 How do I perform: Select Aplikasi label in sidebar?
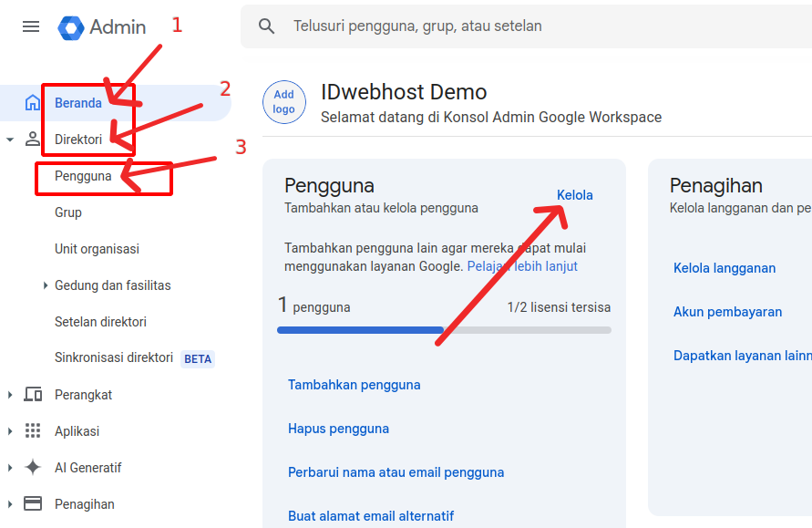(77, 431)
